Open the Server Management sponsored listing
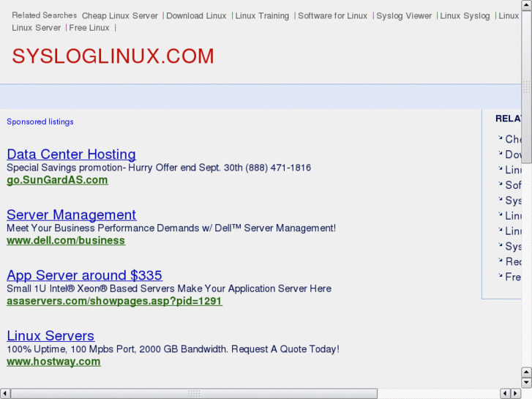532x399 pixels. pos(71,215)
